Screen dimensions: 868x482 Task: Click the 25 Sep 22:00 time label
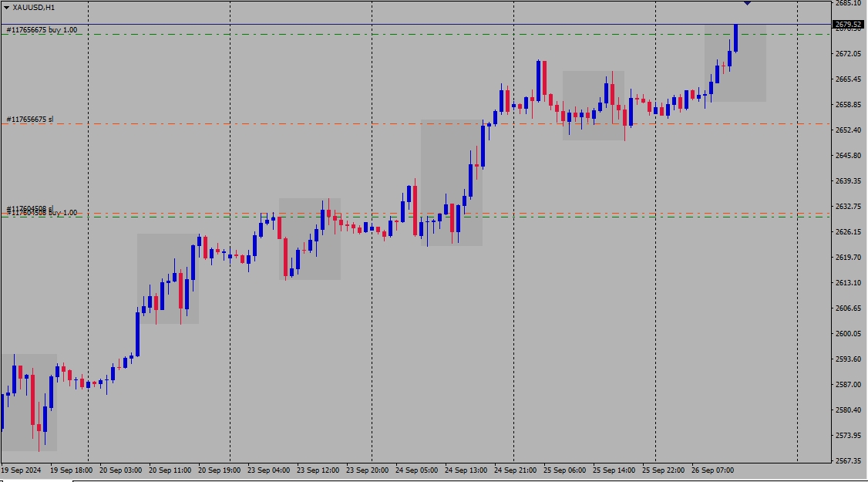coord(663,470)
